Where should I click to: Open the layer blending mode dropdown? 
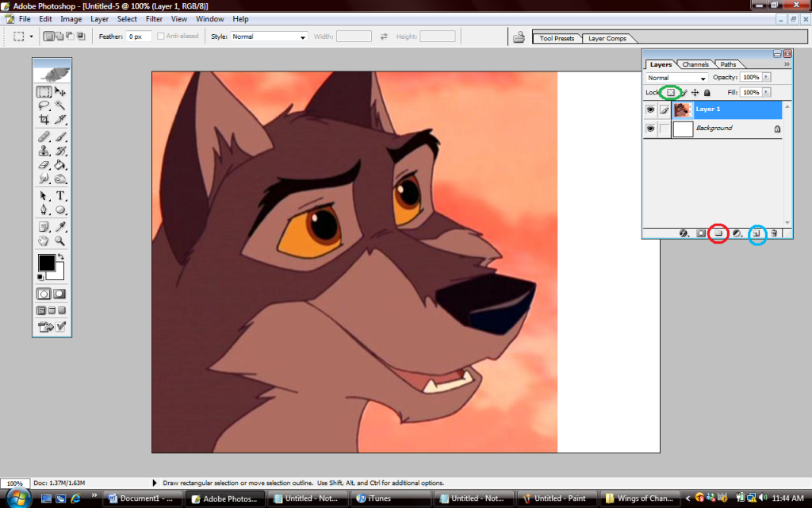coord(676,78)
